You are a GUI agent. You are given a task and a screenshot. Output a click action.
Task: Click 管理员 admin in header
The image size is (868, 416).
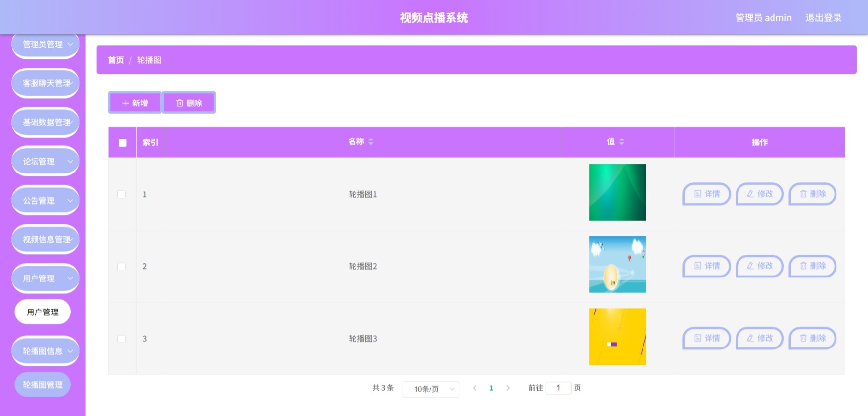(763, 18)
